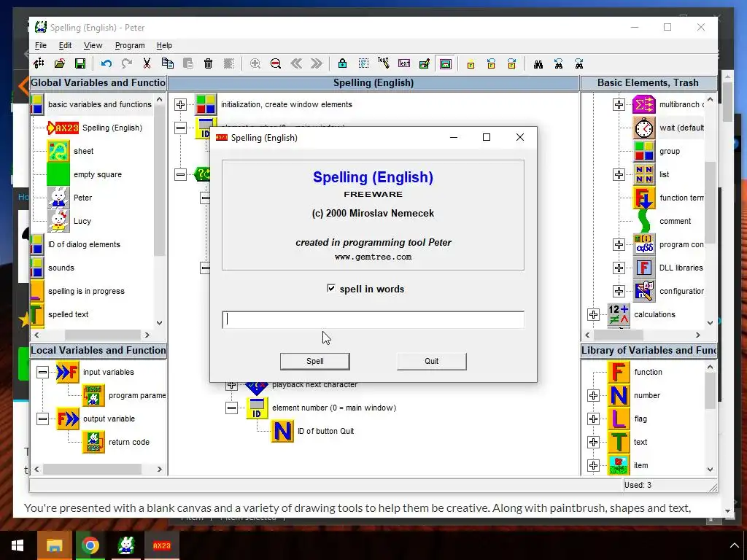Click the binoculars Find icon
This screenshot has width=747, height=560.
click(538, 64)
